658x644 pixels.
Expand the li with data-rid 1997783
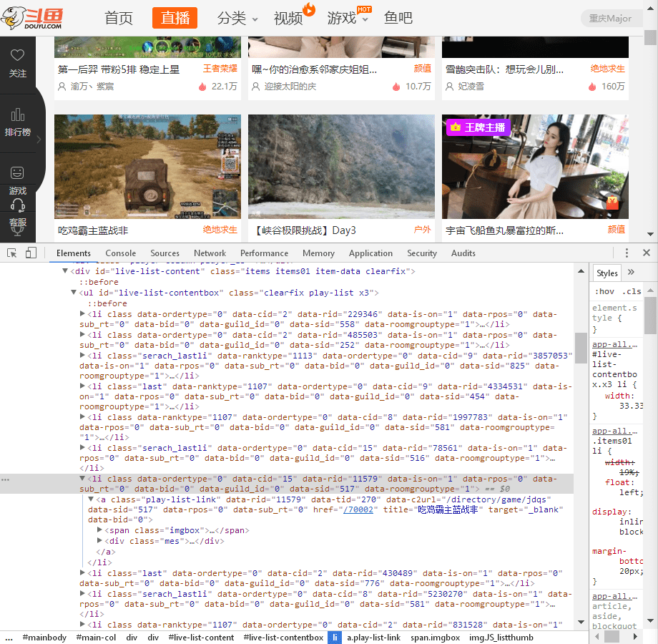(x=82, y=417)
